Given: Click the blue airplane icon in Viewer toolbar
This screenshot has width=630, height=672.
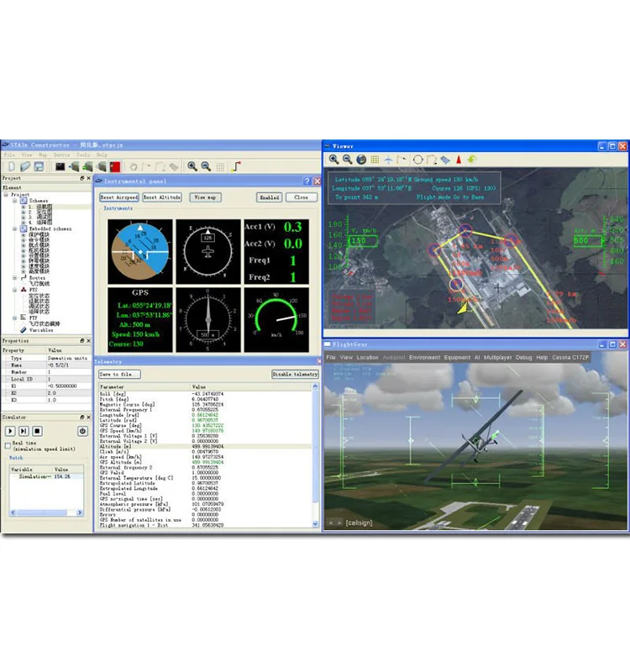Looking at the screenshot, I should pos(388,160).
